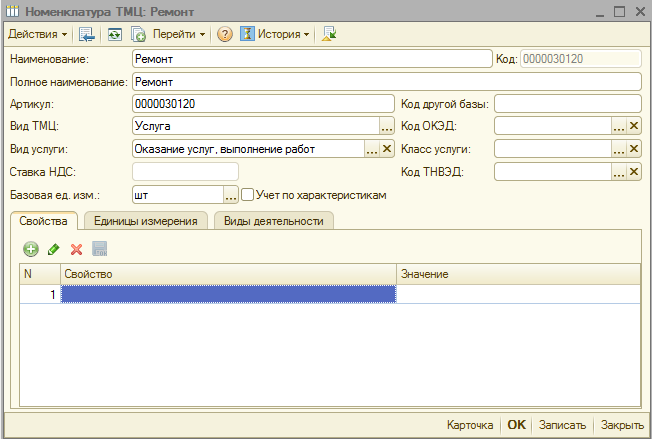The height and width of the screenshot is (439, 652).
Task: Click the red X delete row icon
Action: click(76, 248)
